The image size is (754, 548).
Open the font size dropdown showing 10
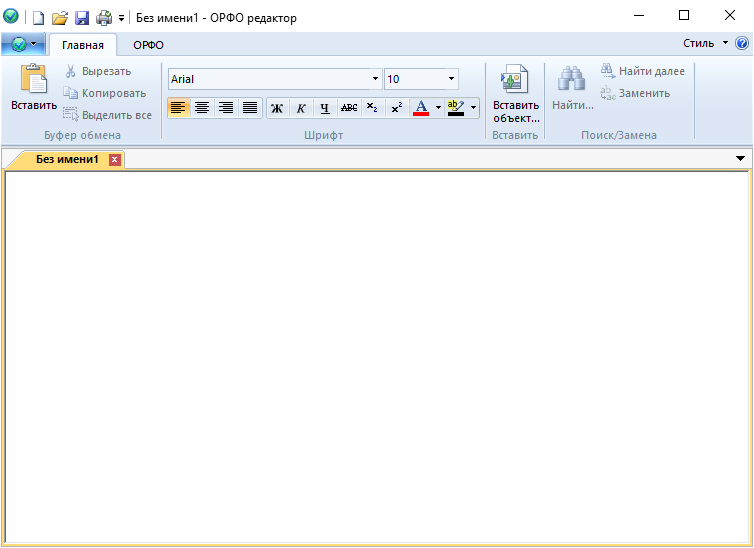[451, 79]
